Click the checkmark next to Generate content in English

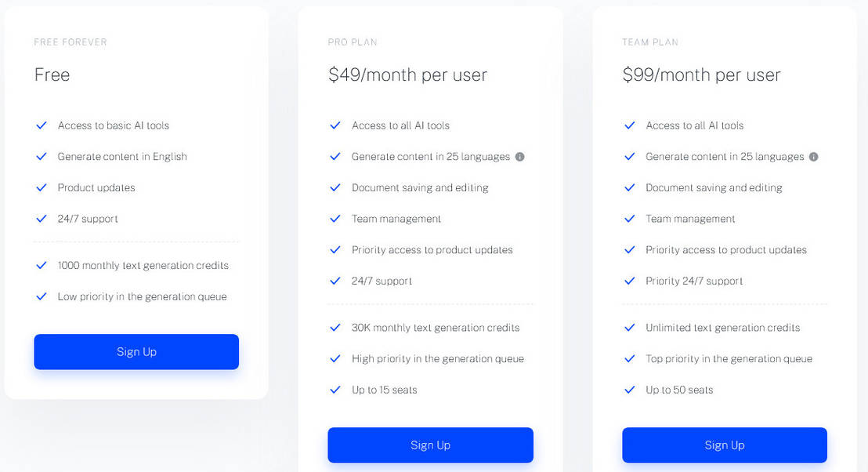coord(42,157)
